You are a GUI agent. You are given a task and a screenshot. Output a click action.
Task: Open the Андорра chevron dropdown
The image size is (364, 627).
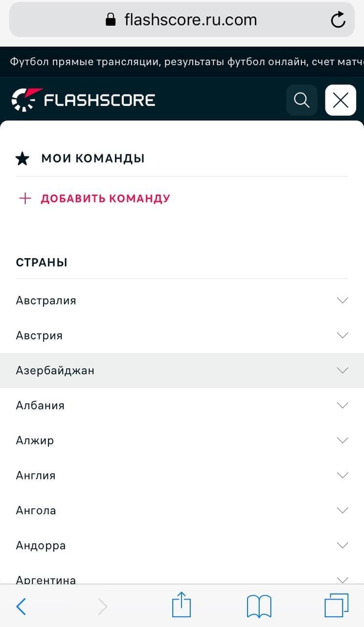point(342,545)
